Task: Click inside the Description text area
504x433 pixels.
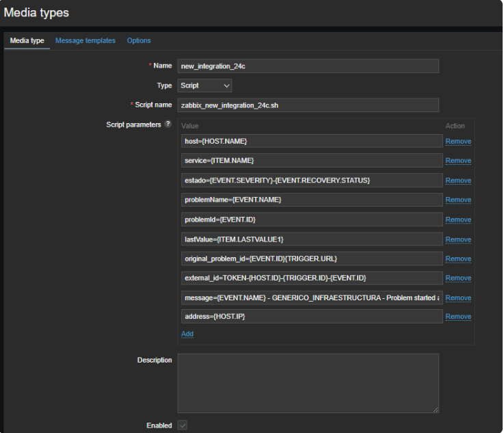Action: tap(308, 382)
